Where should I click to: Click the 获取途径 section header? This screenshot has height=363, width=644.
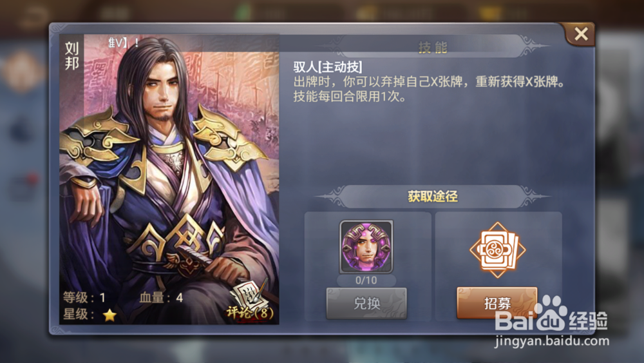coord(433,197)
